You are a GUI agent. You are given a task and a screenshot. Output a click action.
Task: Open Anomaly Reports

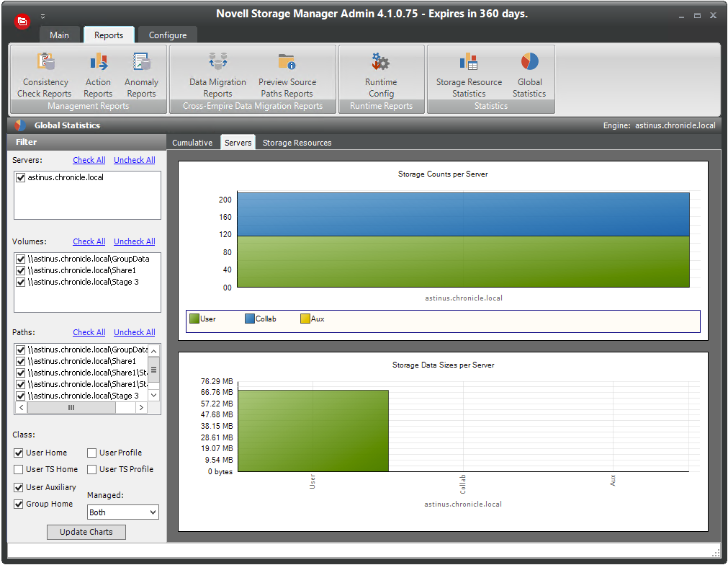pos(141,75)
